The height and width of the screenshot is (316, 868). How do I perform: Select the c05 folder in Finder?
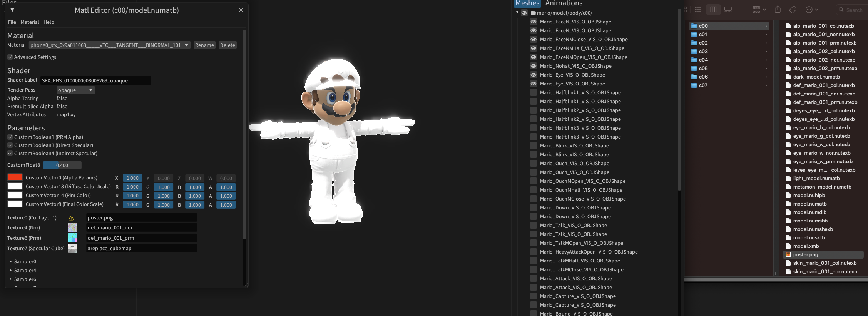[729, 68]
